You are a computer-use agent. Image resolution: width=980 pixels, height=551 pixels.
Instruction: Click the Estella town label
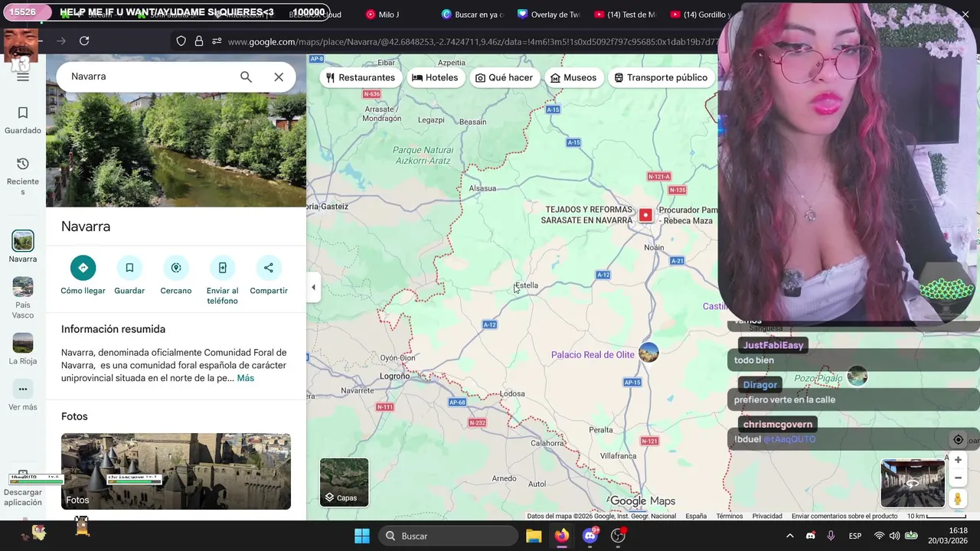coord(526,285)
